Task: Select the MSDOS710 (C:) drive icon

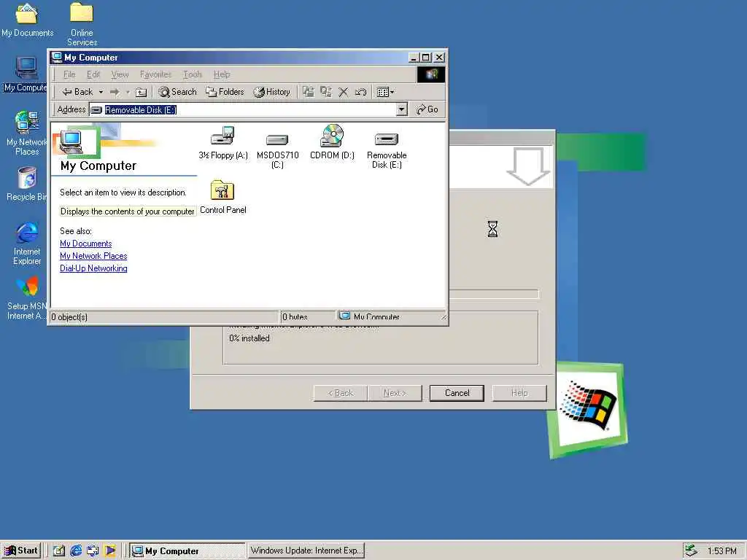Action: pos(277,150)
